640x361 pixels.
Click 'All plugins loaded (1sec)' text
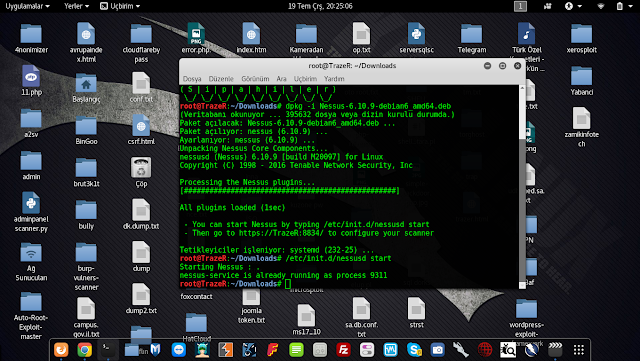point(232,207)
